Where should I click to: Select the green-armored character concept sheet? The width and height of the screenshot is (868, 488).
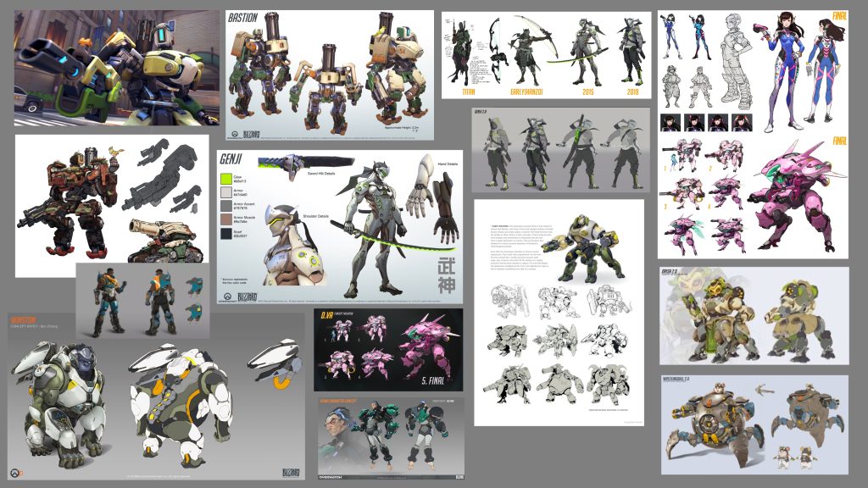point(392,438)
